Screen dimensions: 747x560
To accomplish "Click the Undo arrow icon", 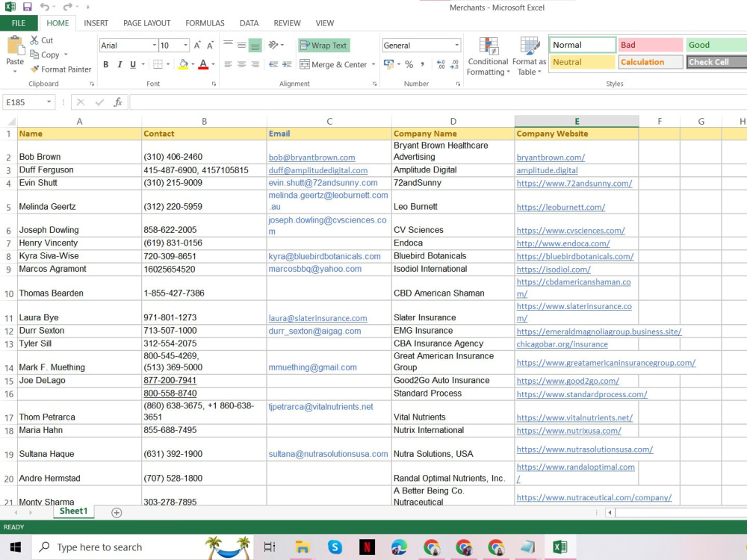I will coord(44,7).
